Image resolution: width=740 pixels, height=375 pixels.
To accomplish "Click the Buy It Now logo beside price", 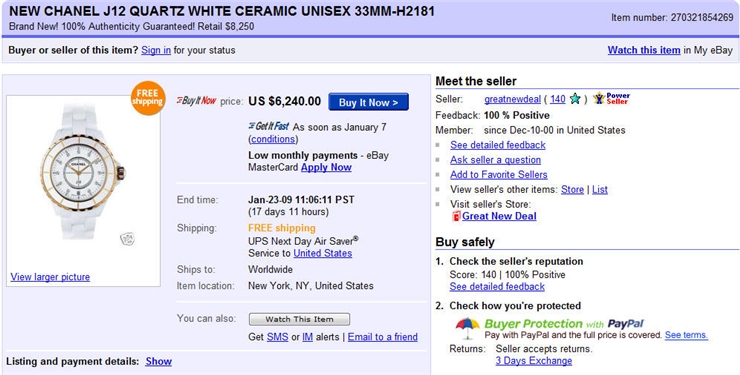I will (x=196, y=100).
